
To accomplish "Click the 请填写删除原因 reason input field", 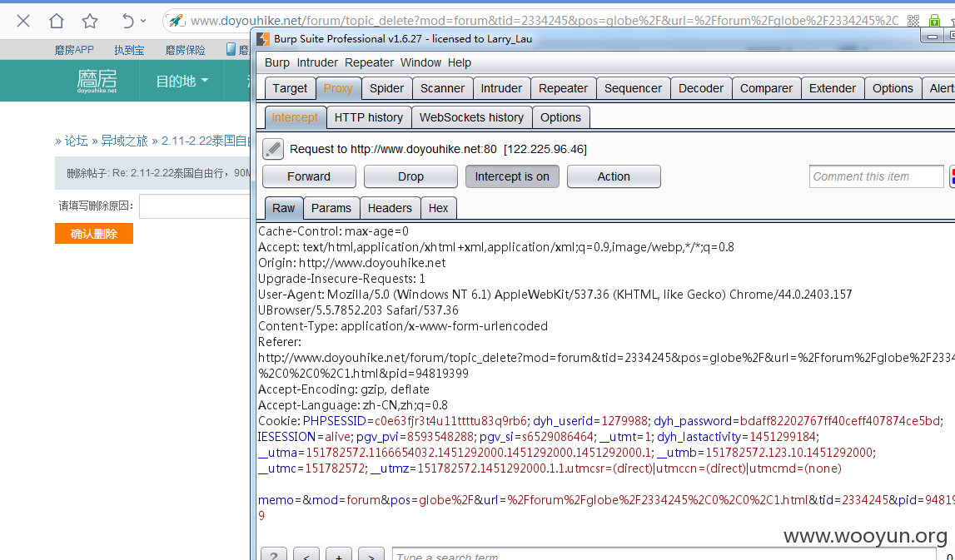I will click(x=195, y=206).
